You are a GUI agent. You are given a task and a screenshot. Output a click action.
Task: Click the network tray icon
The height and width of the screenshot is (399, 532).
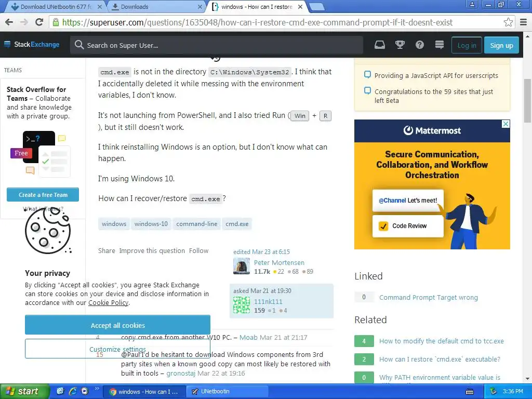coord(493,392)
